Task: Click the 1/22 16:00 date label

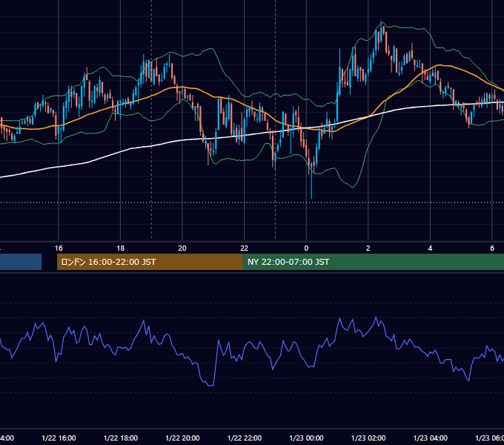Action: coord(59,438)
